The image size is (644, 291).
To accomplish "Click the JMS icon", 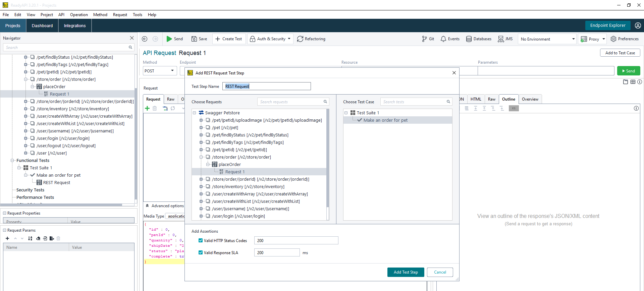I will click(501, 39).
